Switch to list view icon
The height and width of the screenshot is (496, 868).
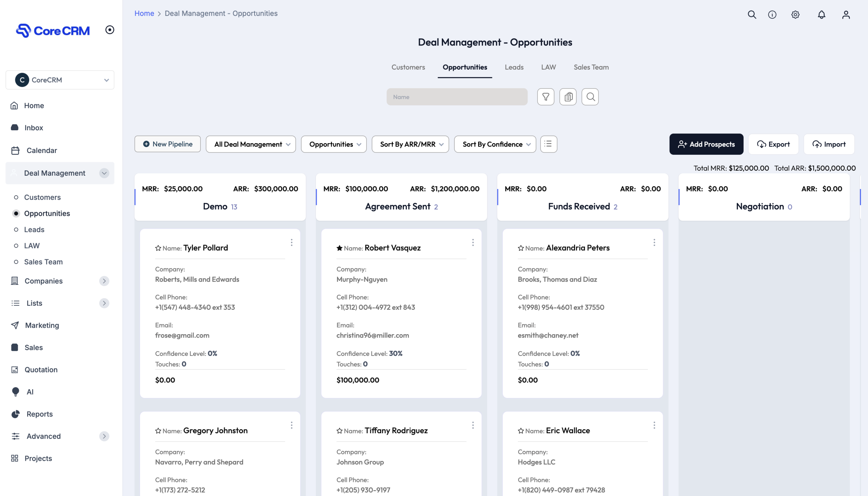pyautogui.click(x=548, y=144)
